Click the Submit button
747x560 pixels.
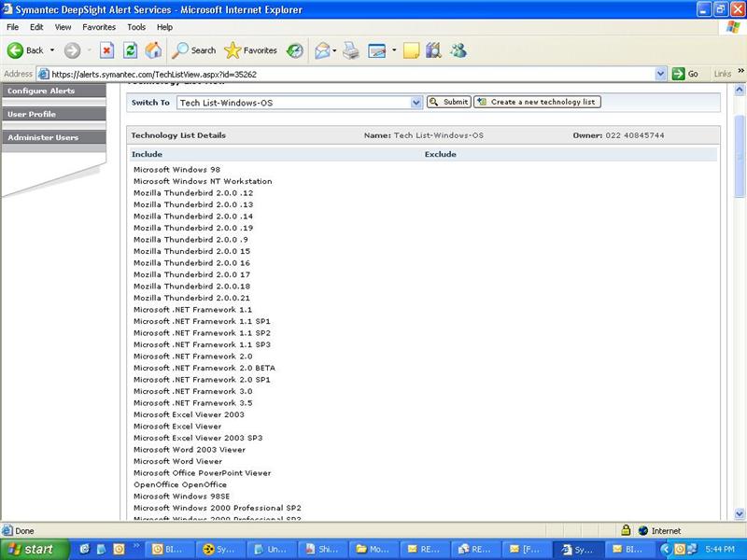pos(449,102)
